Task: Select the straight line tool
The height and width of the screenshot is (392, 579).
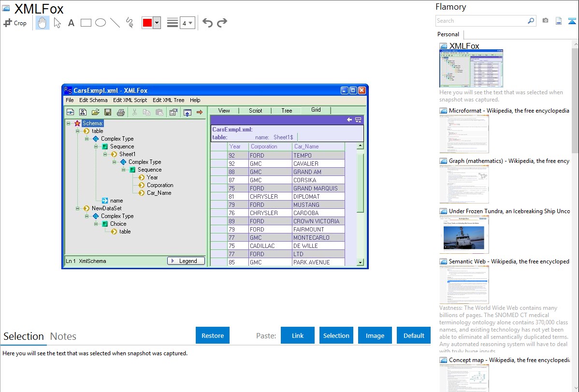Action: 115,23
